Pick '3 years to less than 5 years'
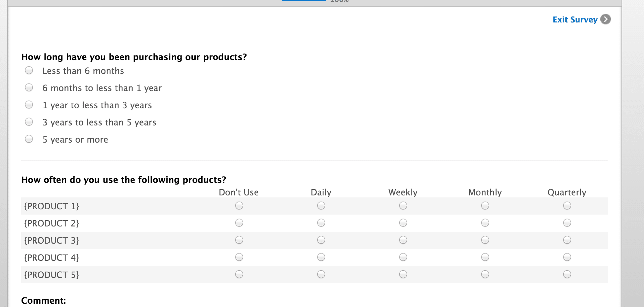The height and width of the screenshot is (307, 644). click(x=29, y=122)
